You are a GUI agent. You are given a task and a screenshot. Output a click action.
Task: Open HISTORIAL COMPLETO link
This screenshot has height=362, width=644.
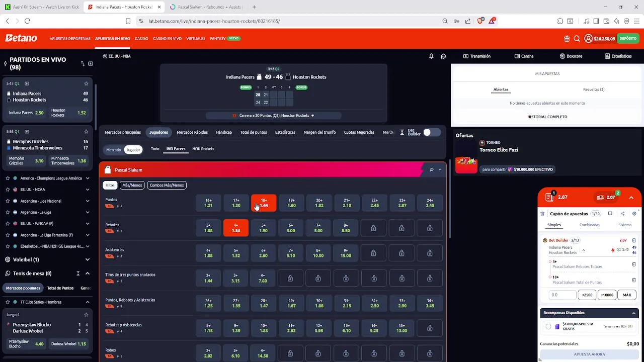[x=547, y=117]
